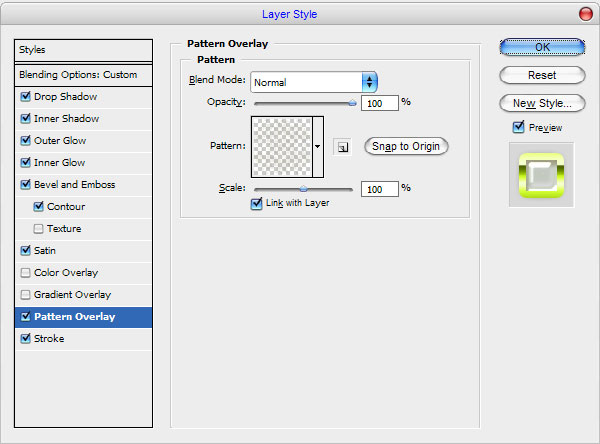Uncheck the Drop Shadow checkbox
Viewport: 600px width, 444px height.
pos(26,96)
